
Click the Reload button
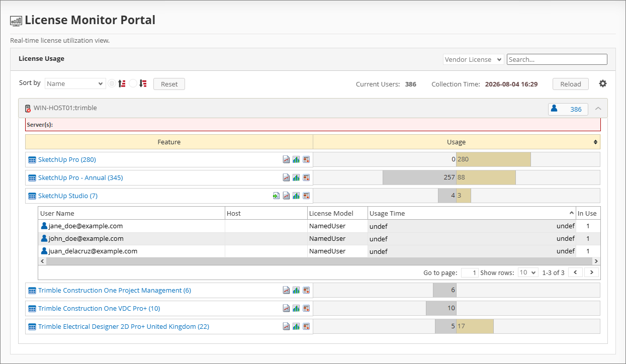click(571, 84)
